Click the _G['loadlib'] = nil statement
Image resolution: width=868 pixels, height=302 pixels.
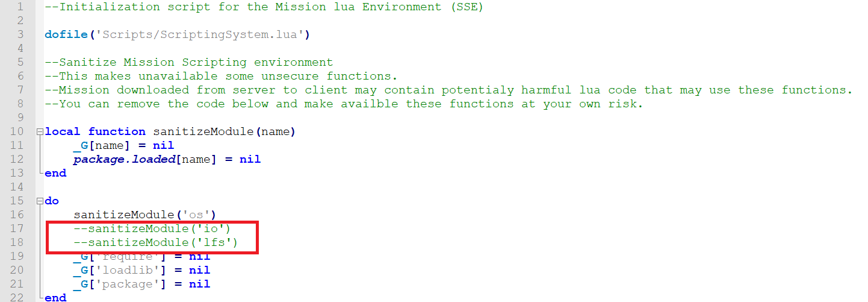pyautogui.click(x=141, y=270)
